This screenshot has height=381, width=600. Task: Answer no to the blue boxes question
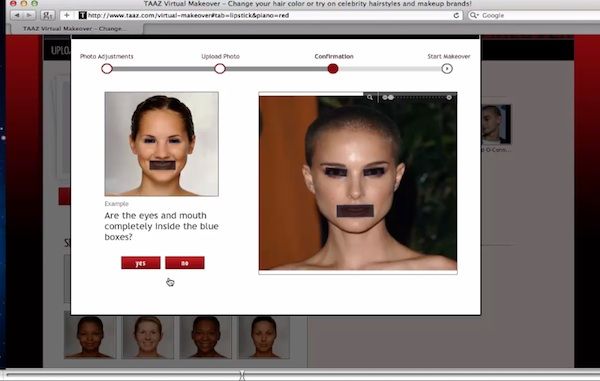click(x=185, y=263)
